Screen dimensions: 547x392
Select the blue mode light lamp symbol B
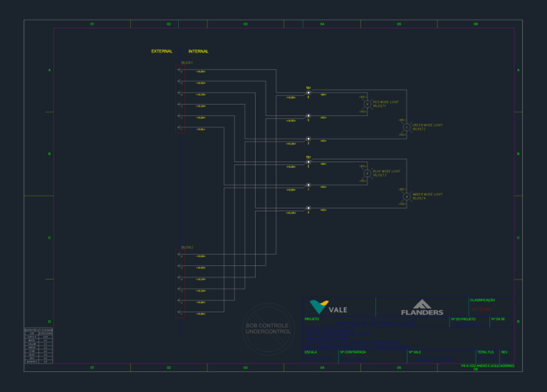point(367,174)
